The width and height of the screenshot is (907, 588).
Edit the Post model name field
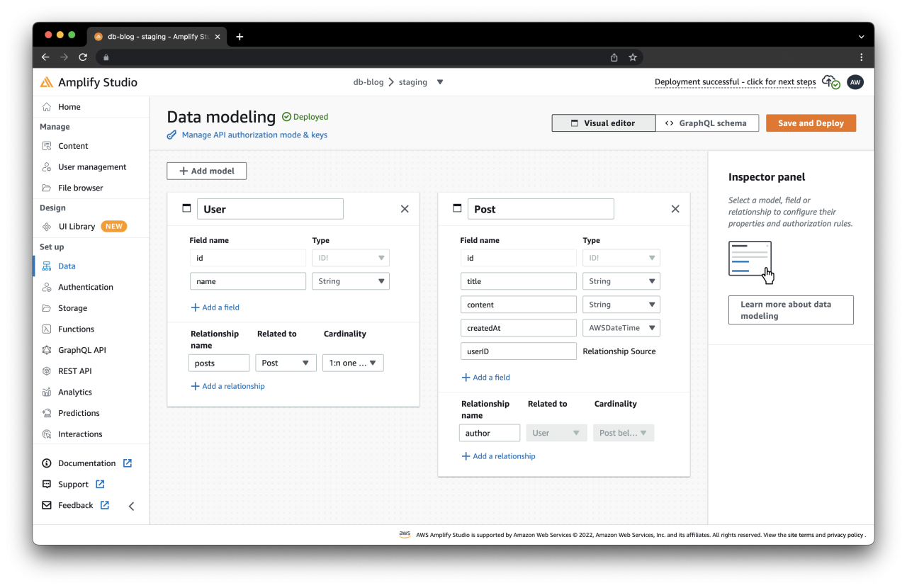coord(541,209)
